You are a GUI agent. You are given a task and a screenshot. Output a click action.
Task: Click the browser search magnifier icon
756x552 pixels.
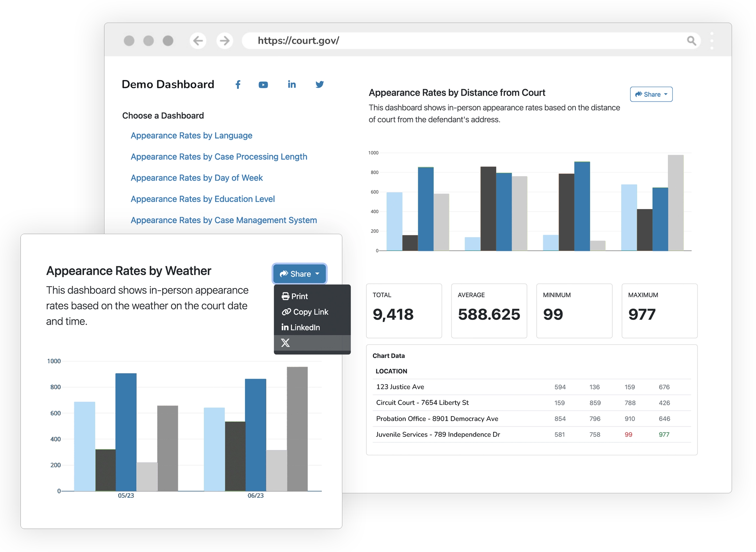[x=691, y=41]
